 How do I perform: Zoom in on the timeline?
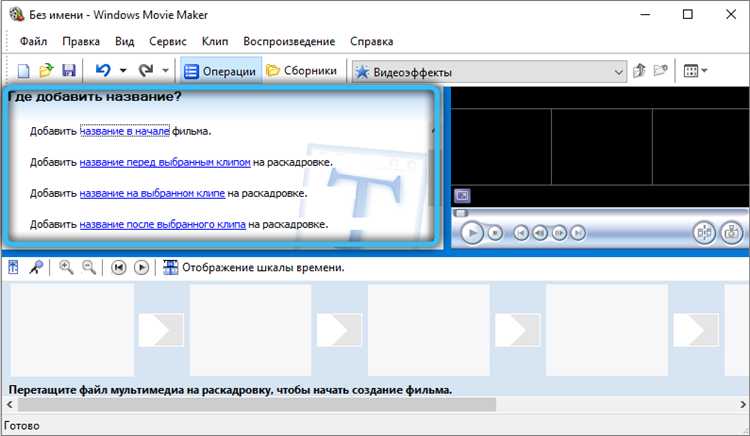[66, 267]
